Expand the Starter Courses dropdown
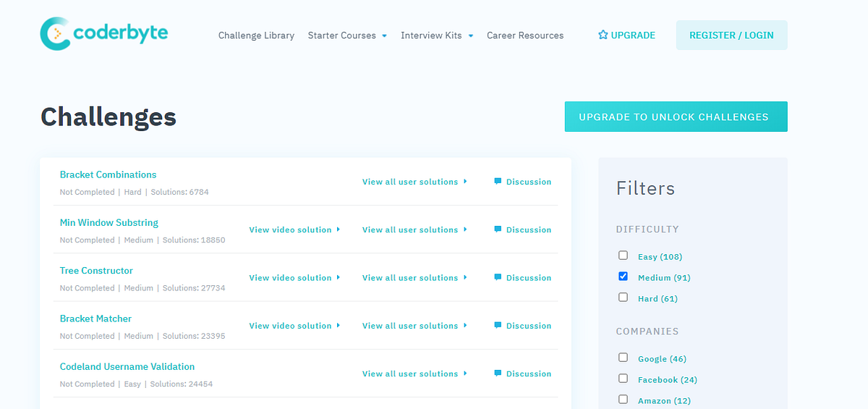 [347, 35]
